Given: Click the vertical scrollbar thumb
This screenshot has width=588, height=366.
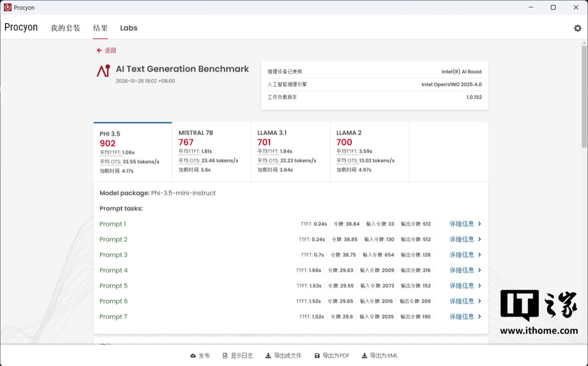Looking at the screenshot, I should pyautogui.click(x=584, y=96).
